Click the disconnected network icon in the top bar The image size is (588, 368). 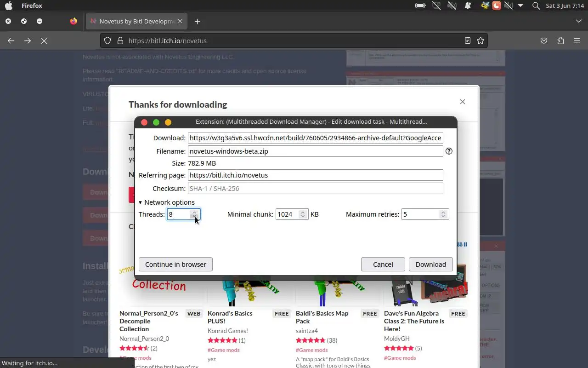pyautogui.click(x=436, y=6)
